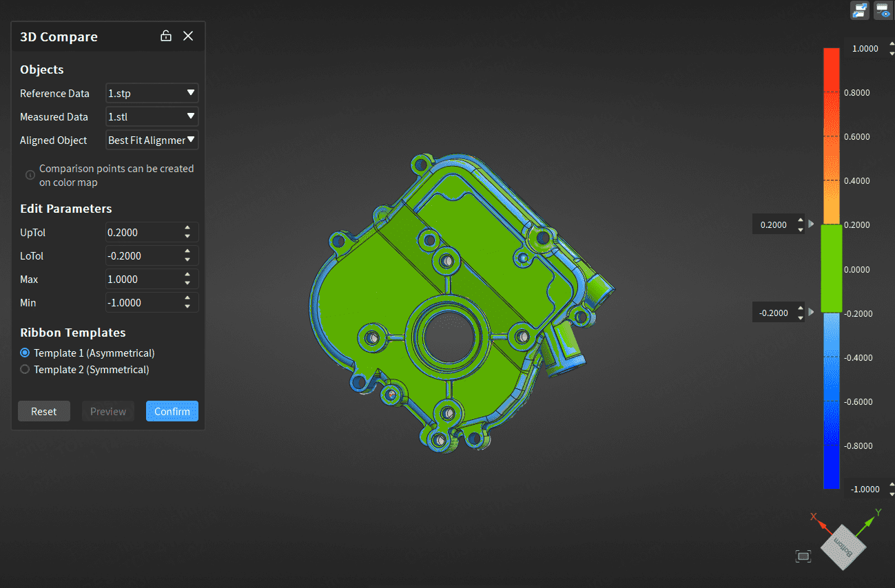Image resolution: width=895 pixels, height=588 pixels.
Task: Step up the color bar 0.2000 value
Action: (x=800, y=220)
